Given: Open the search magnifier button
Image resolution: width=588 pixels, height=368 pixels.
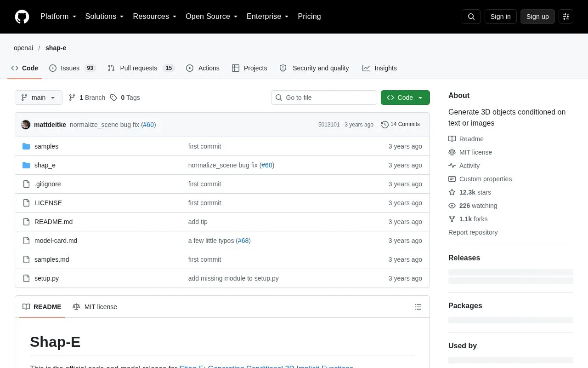Looking at the screenshot, I should (471, 17).
